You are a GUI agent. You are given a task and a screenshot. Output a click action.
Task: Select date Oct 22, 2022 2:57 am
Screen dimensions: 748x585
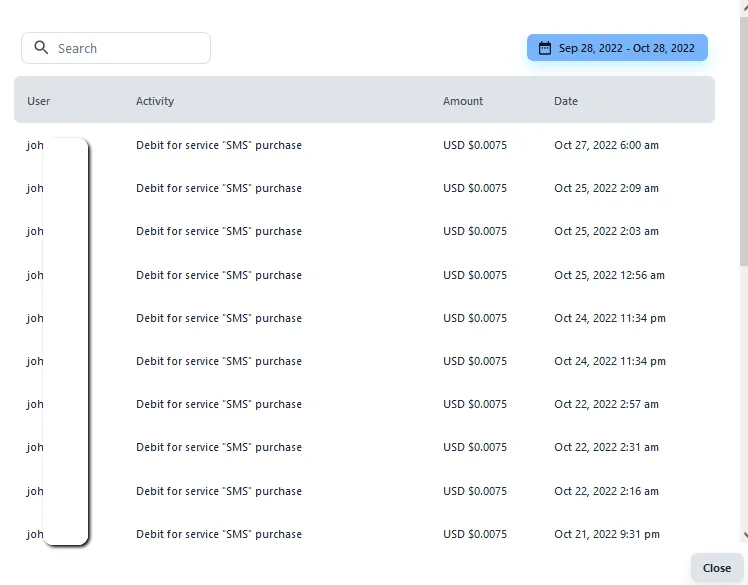[606, 404]
